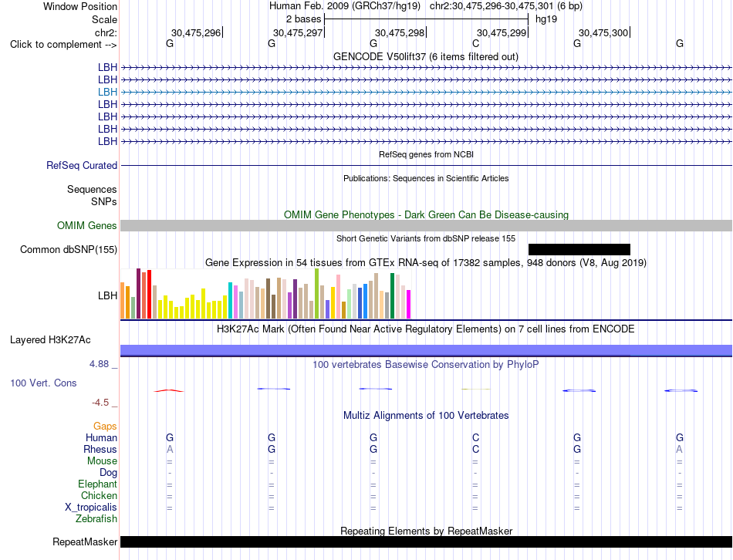The height and width of the screenshot is (560, 733).
Task: Click the dark green GTEx expression bar
Action: coord(392,296)
